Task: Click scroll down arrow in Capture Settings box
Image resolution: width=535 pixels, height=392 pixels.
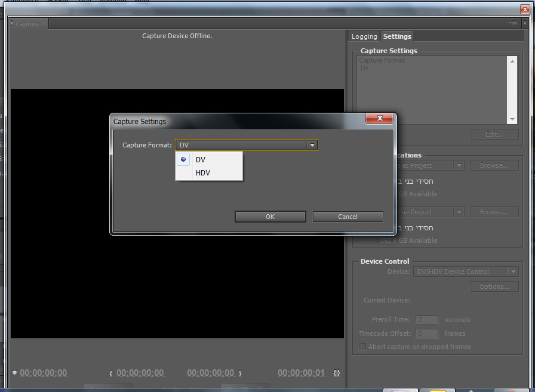Action: (x=512, y=119)
